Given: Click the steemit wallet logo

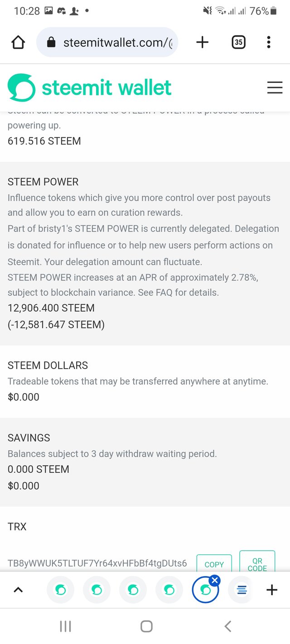Looking at the screenshot, I should pos(90,87).
